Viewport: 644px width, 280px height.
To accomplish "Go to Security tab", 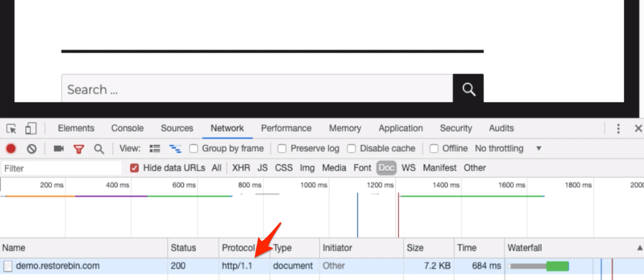I will pyautogui.click(x=456, y=129).
